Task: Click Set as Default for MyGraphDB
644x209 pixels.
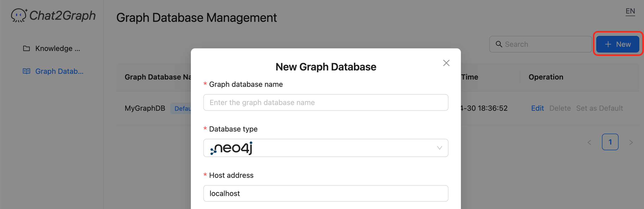Action: (x=599, y=108)
